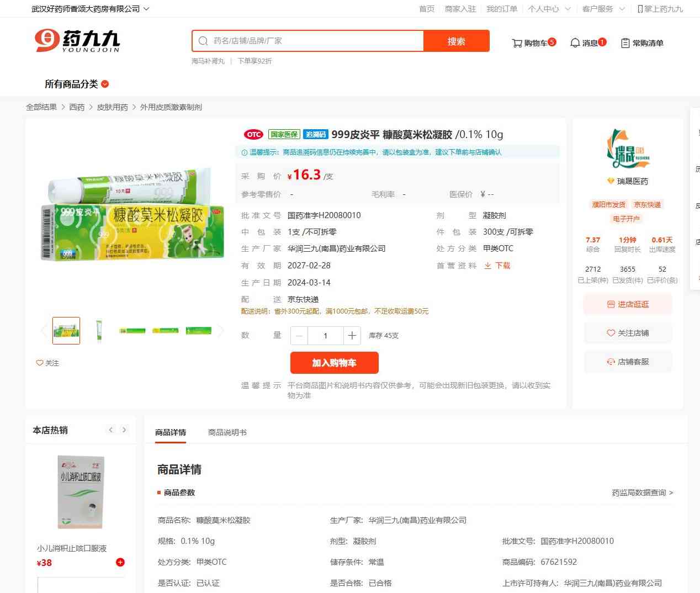Open 药监局数据查询 link

[x=643, y=493]
